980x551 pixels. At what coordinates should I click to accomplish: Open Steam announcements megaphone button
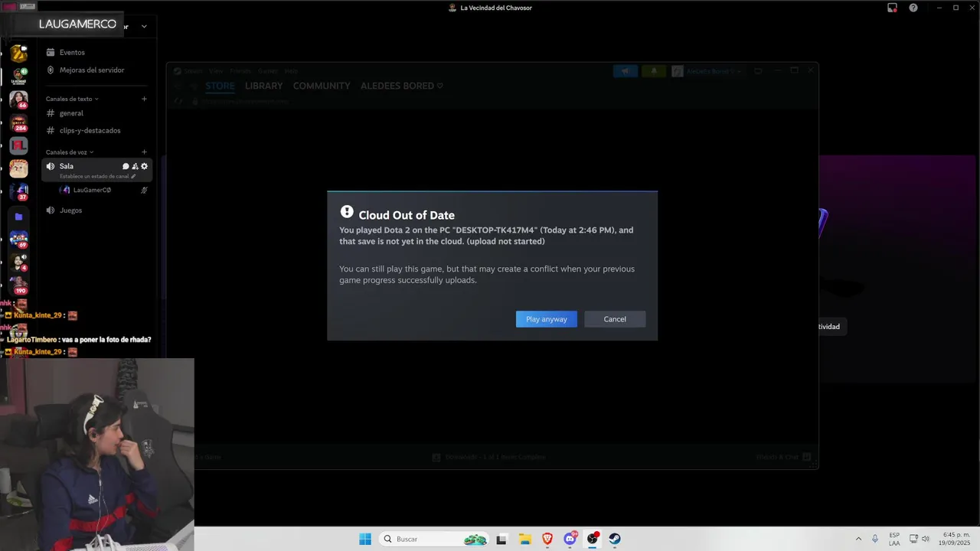[x=626, y=71]
